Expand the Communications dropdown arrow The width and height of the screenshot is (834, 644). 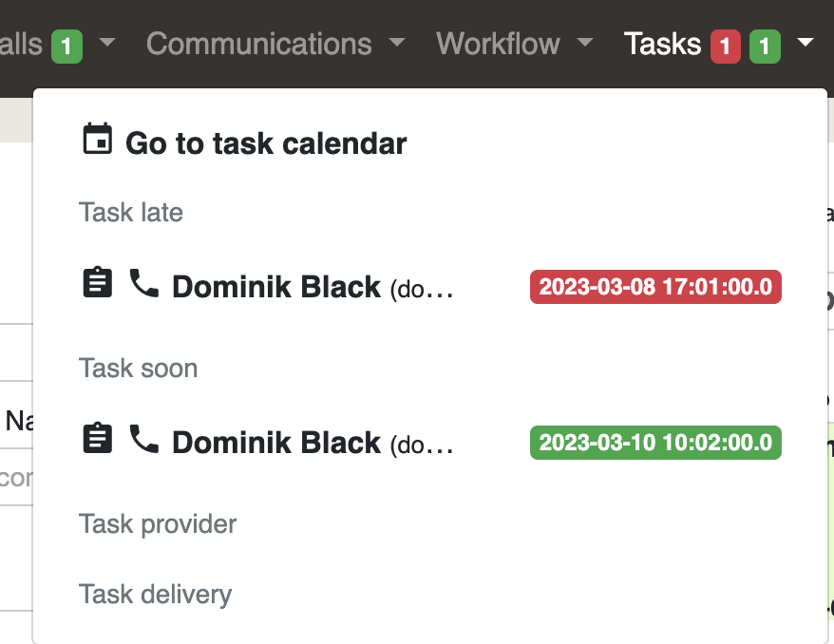pos(397,42)
